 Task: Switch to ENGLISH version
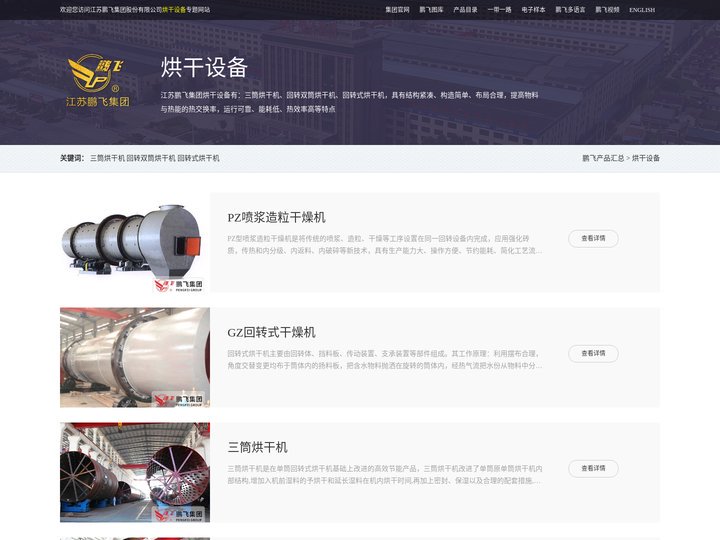[x=642, y=10]
